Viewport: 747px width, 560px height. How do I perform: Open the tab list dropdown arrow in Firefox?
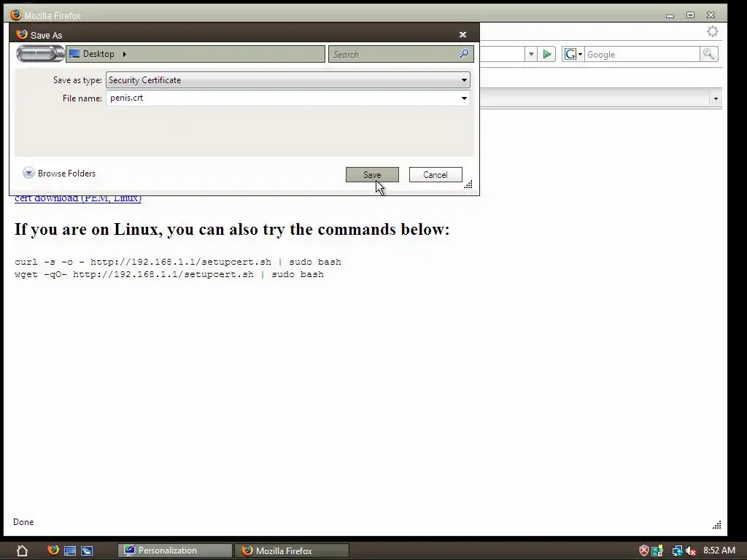tap(716, 98)
